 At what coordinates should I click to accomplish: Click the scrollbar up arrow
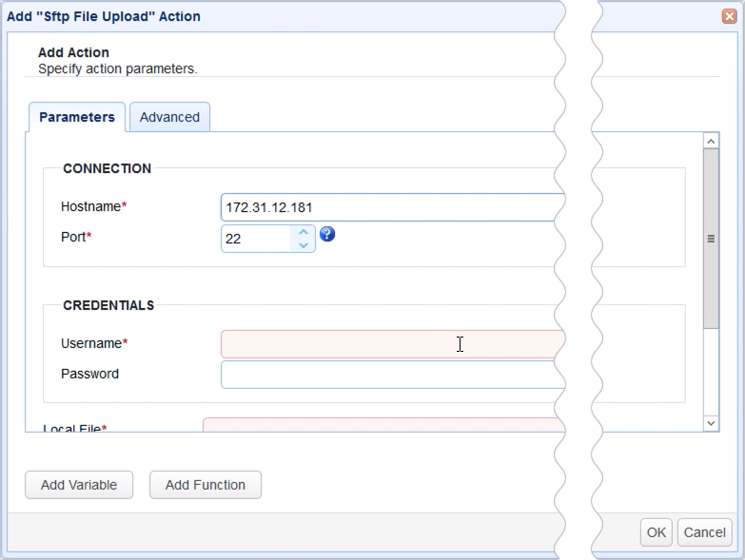tap(711, 141)
